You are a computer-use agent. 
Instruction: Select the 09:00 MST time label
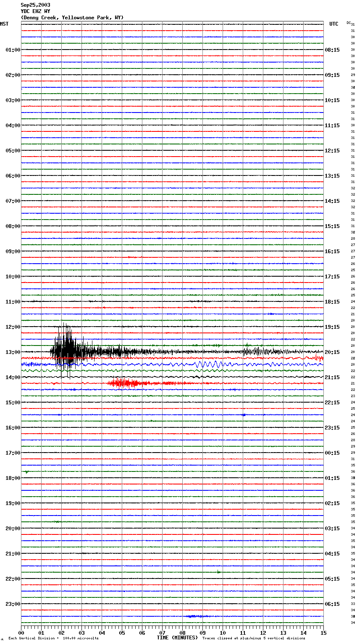click(x=13, y=251)
